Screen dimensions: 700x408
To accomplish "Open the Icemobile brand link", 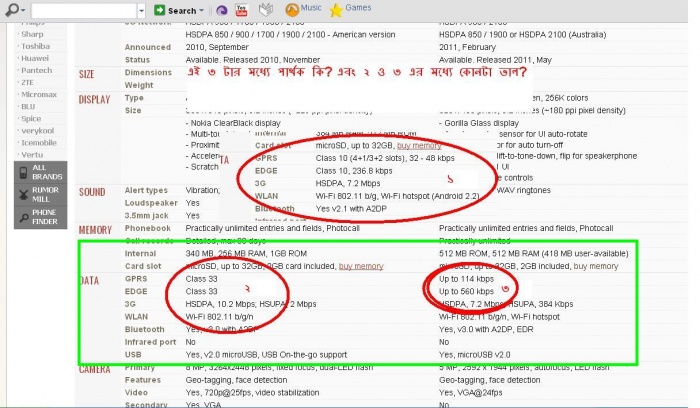I will [39, 143].
